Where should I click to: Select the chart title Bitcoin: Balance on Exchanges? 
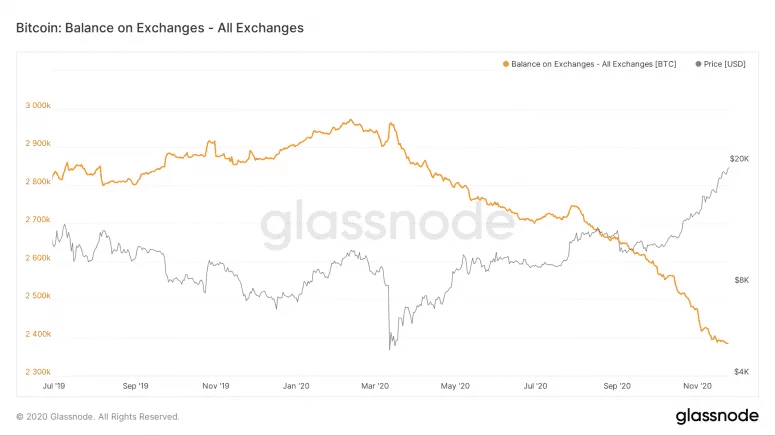160,28
